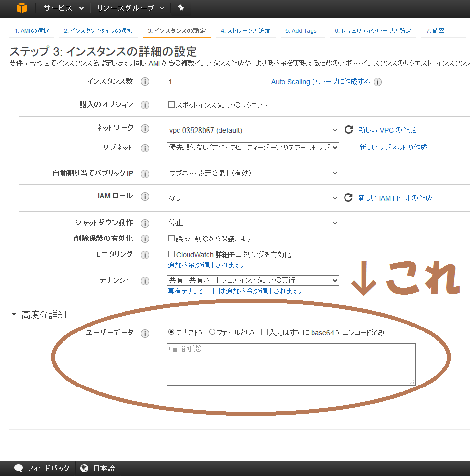470x476 pixels.
Task: Go to 1. AMI の選択 tab
Action: click(31, 31)
